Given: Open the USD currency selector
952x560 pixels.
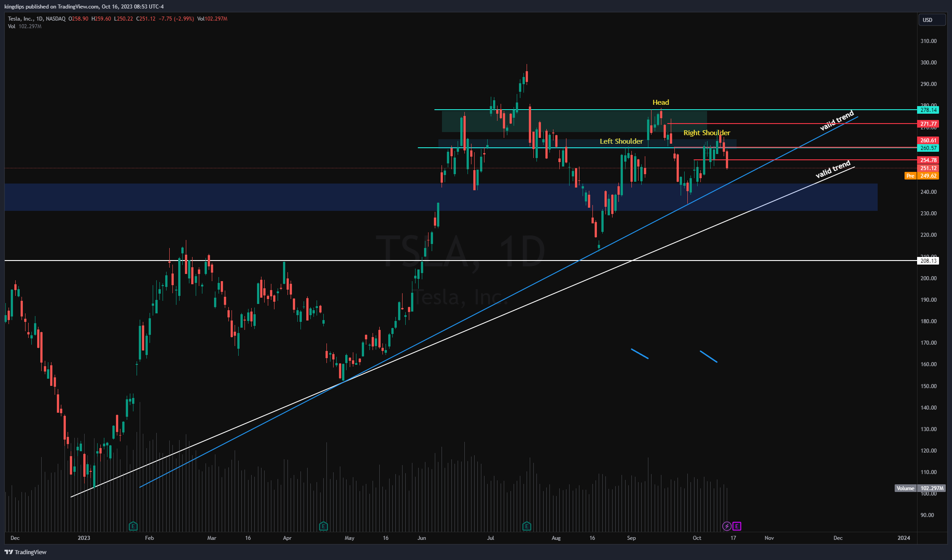Looking at the screenshot, I should (x=932, y=20).
